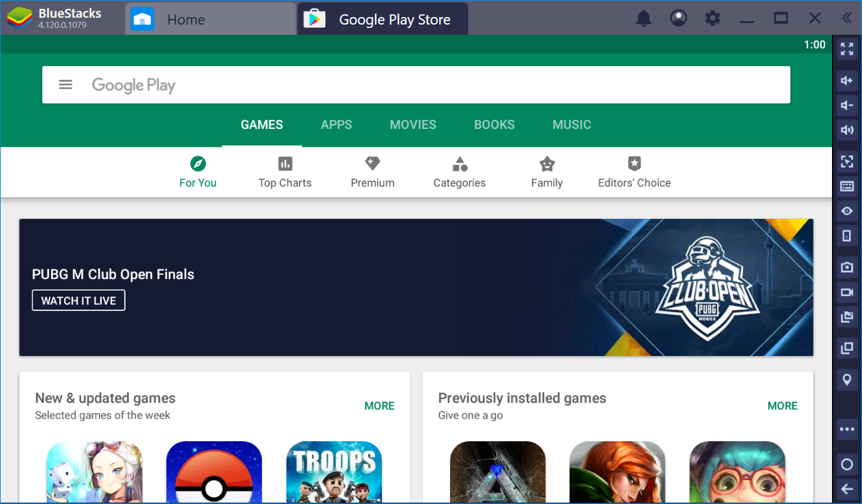Open keyboard controls in the BlueStacks sidebar
862x504 pixels.
coord(847,186)
